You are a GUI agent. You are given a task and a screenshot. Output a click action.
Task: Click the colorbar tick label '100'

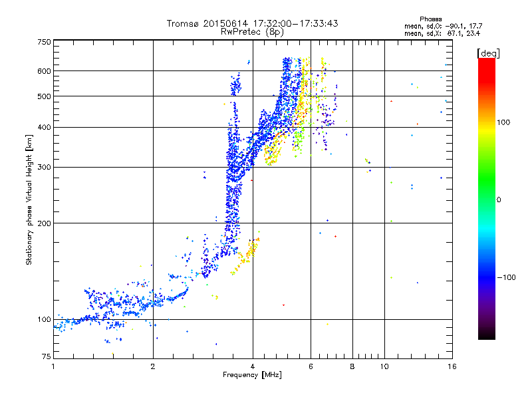point(503,122)
